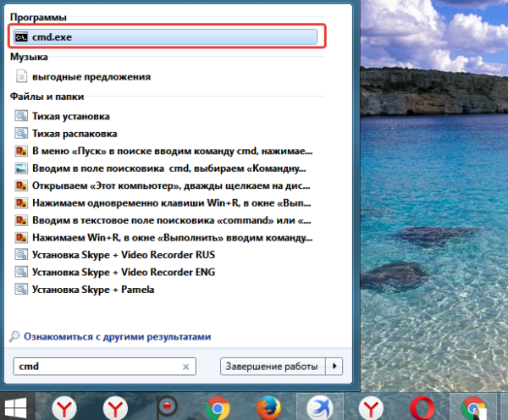Viewport: 508px width, 420px height.
Task: Expand the shutdown options arrow
Action: pyautogui.click(x=334, y=367)
